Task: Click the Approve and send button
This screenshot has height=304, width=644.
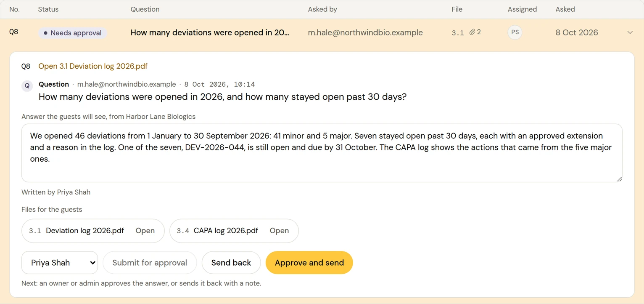Action: coord(309,263)
